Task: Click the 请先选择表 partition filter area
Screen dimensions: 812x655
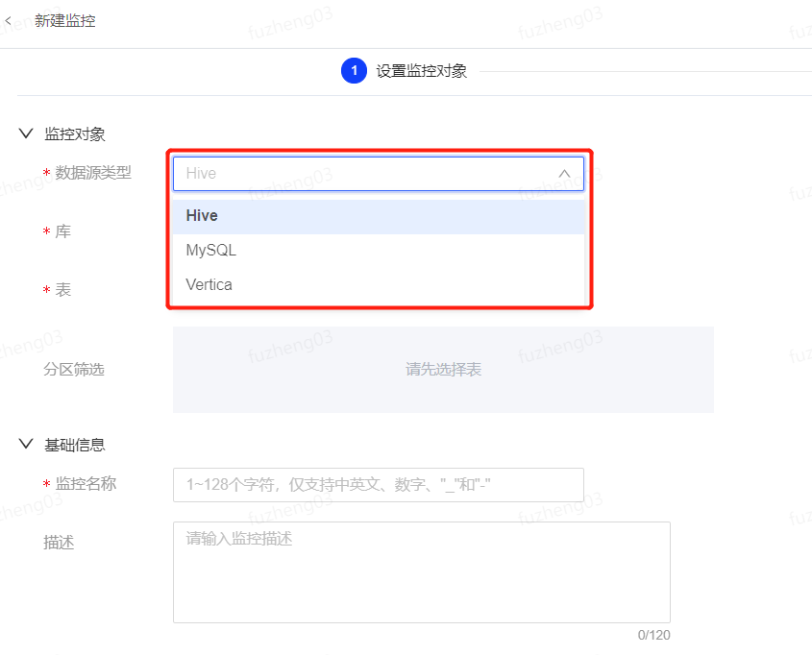Action: [443, 370]
